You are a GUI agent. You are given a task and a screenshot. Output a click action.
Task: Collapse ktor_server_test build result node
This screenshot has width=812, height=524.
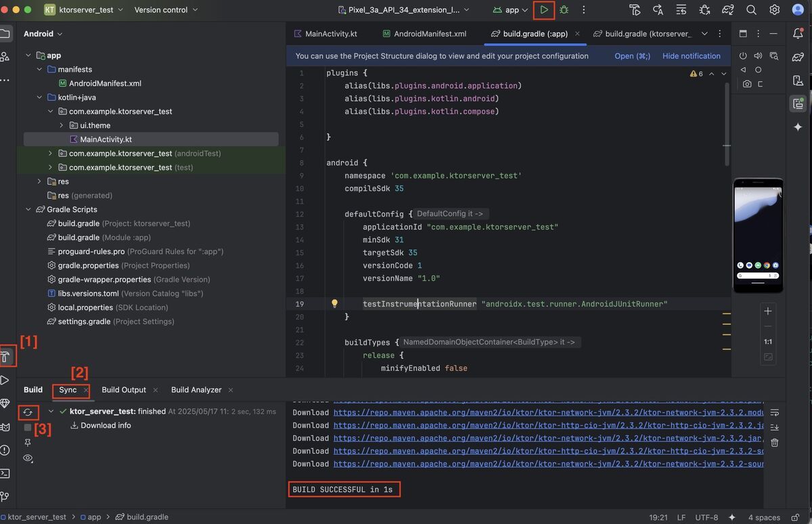click(51, 412)
